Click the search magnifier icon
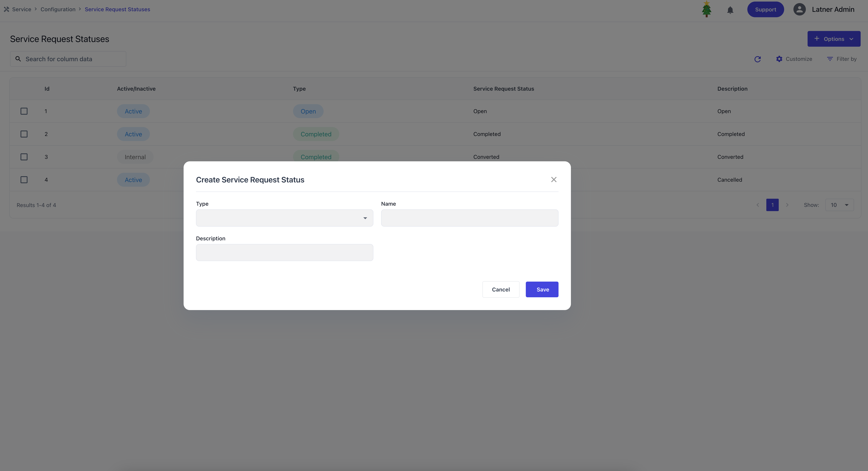This screenshot has height=471, width=868. [x=18, y=59]
